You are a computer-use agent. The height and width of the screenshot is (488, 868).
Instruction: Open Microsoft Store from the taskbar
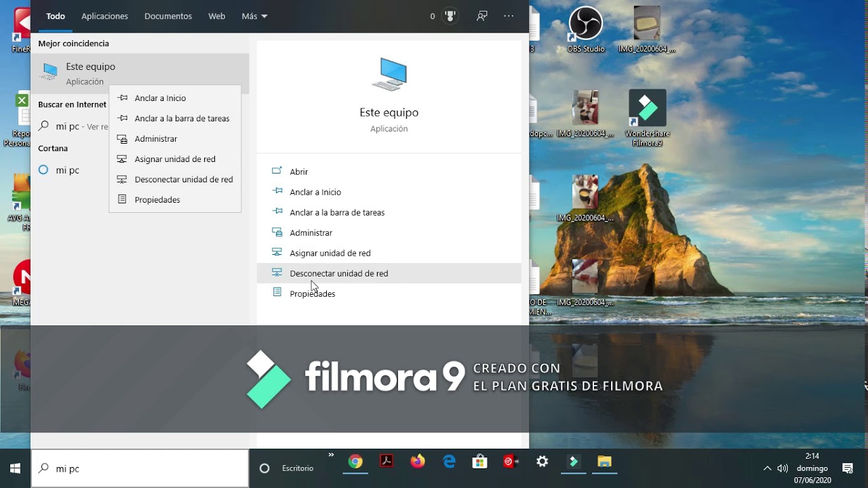point(480,462)
